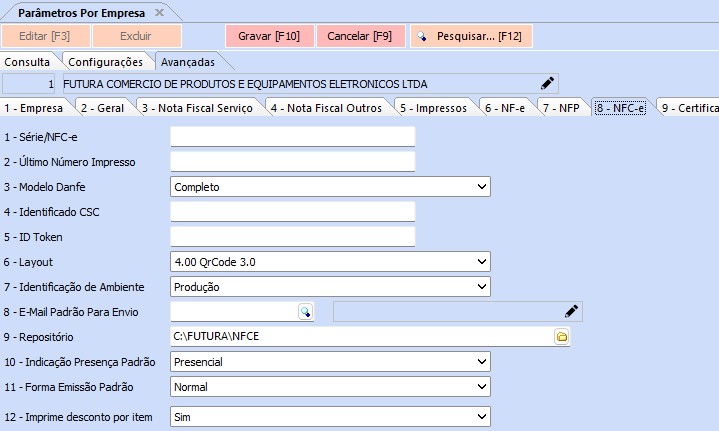The height and width of the screenshot is (431, 719).
Task: Expand Indicação Presença Padrão combo box
Action: pyautogui.click(x=481, y=361)
